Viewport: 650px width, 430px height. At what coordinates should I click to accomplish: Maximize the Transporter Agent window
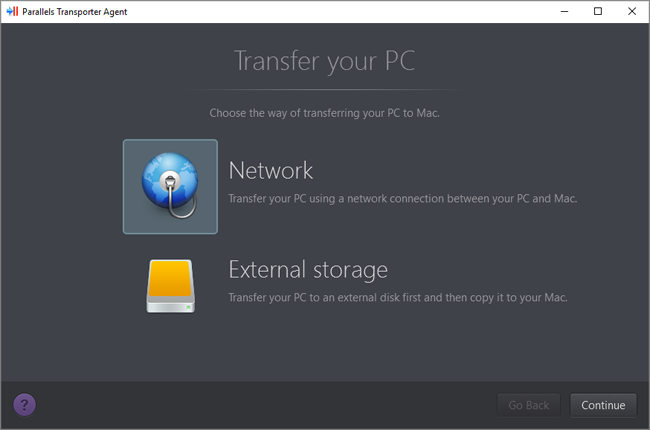click(598, 11)
